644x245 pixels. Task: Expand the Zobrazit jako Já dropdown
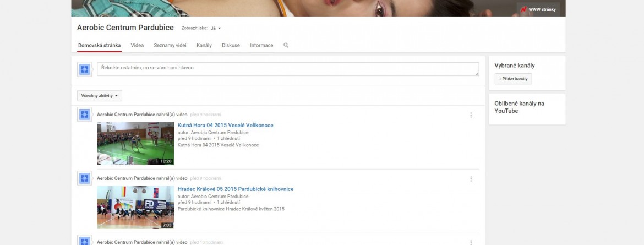[216, 29]
